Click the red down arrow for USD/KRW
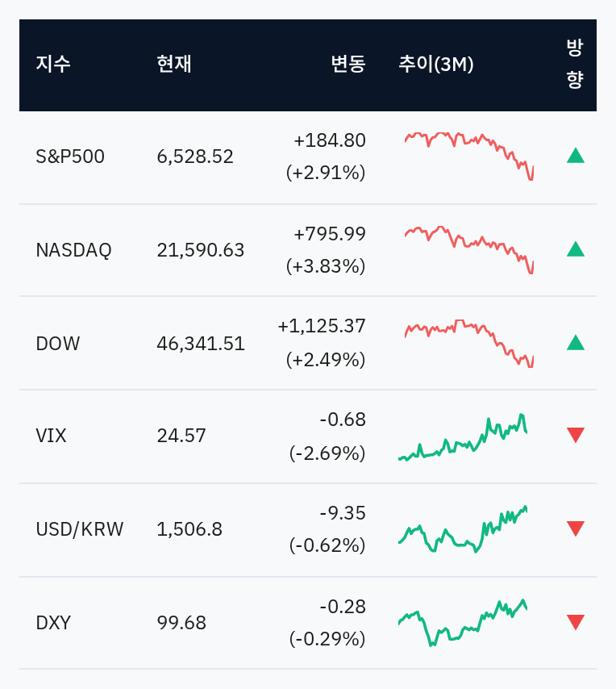The width and height of the screenshot is (616, 689). pyautogui.click(x=575, y=528)
